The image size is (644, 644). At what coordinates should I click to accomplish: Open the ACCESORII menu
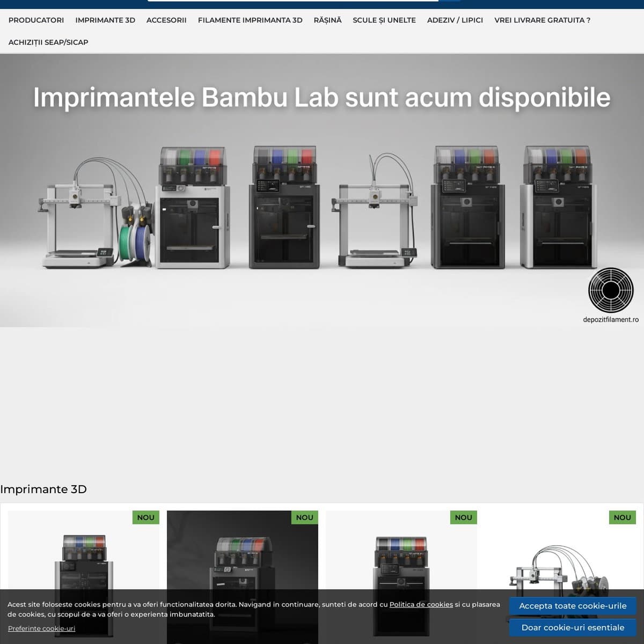166,20
